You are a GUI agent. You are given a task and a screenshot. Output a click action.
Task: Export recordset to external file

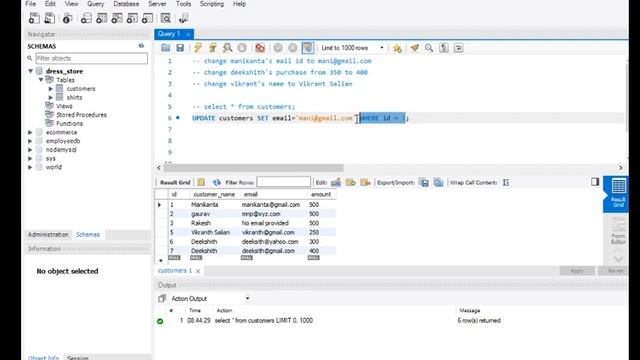(x=424, y=182)
